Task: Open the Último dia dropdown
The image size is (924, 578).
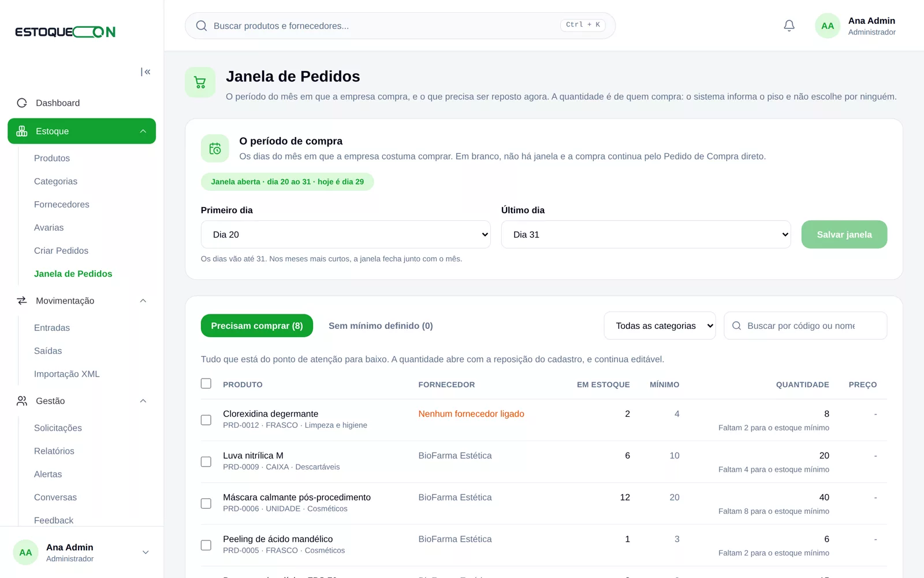Action: click(x=646, y=235)
